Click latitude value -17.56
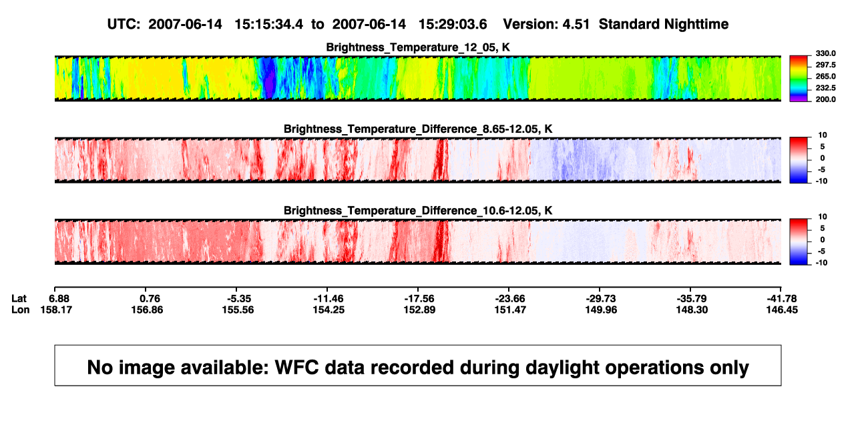 [419, 298]
